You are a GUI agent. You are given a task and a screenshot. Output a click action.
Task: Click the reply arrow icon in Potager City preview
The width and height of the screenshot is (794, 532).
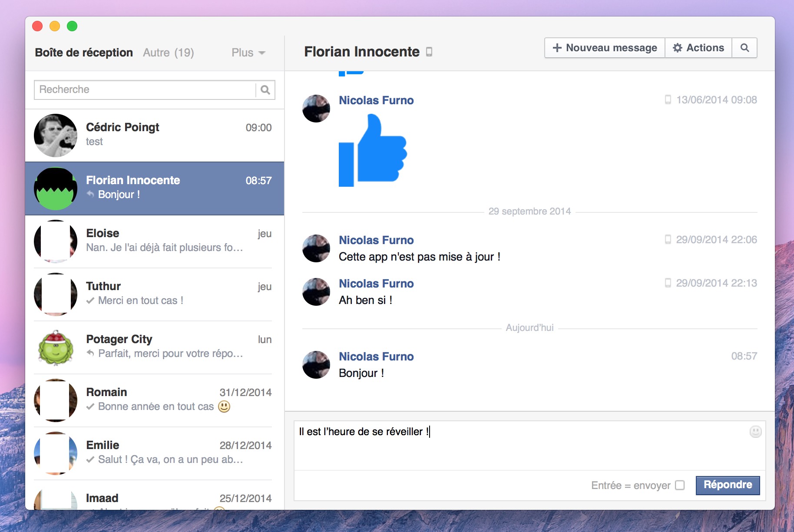[90, 353]
